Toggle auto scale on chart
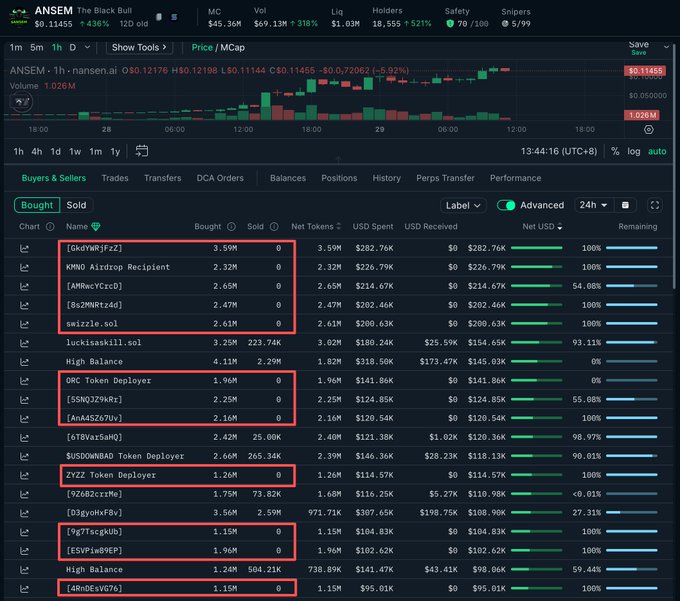 click(657, 151)
